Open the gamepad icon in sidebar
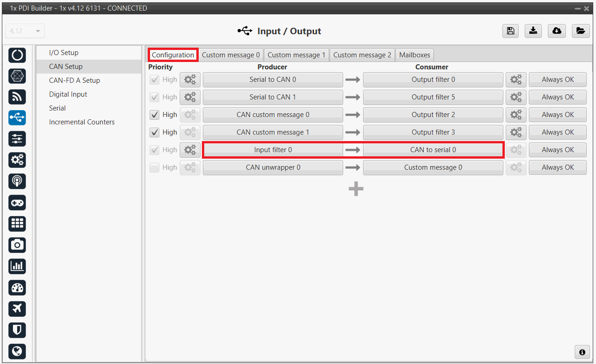This screenshot has width=596, height=364. click(17, 203)
